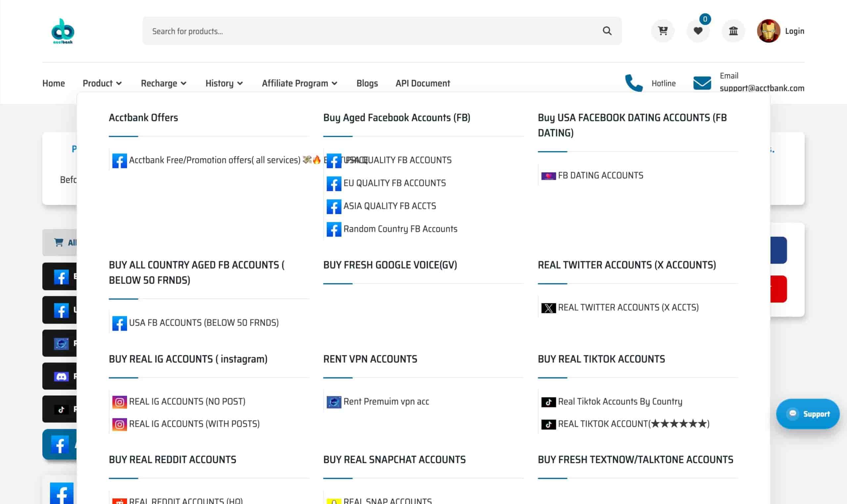Viewport: 847px width, 504px height.
Task: Click heading REAL TWITTER ACCOUNTS (X ACCOUNTS)
Action: pos(627,265)
